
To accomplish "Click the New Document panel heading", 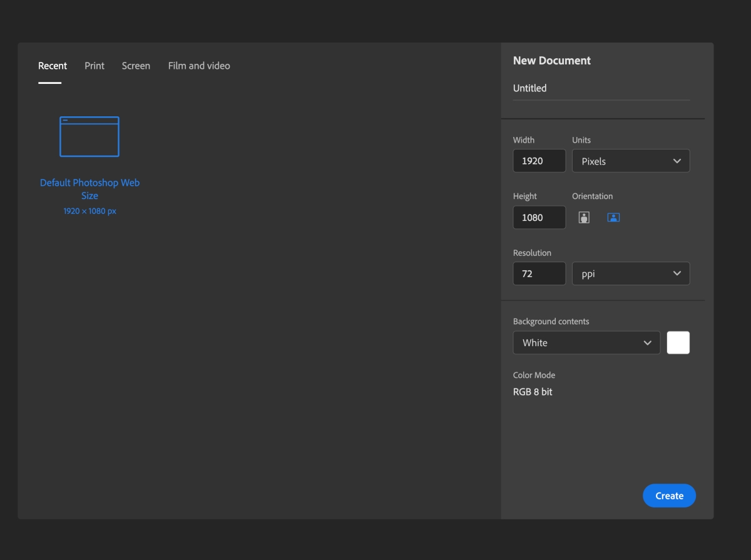I will coord(551,61).
